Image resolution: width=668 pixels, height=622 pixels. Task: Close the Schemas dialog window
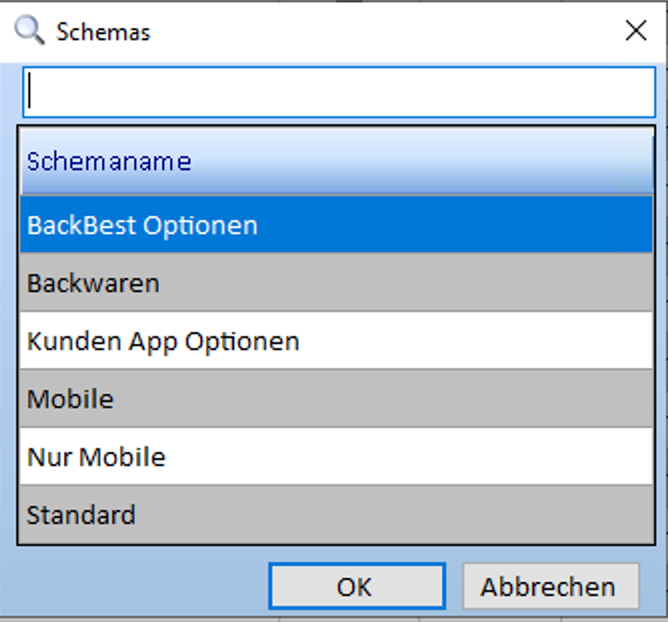[x=636, y=31]
